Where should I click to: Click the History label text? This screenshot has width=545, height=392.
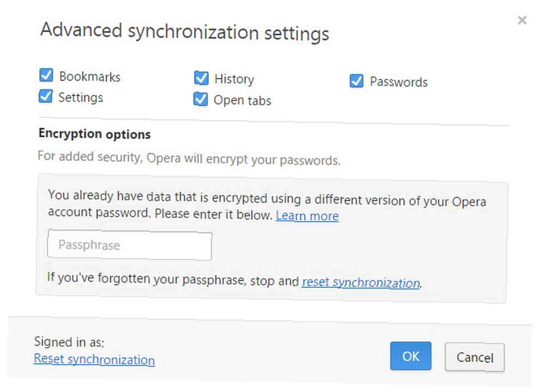234,79
